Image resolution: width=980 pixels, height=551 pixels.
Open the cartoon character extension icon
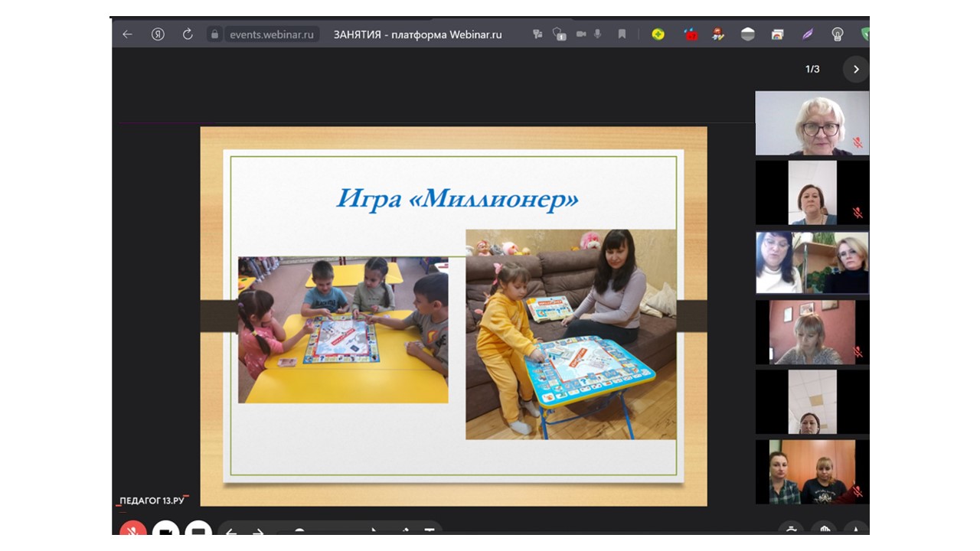[718, 34]
